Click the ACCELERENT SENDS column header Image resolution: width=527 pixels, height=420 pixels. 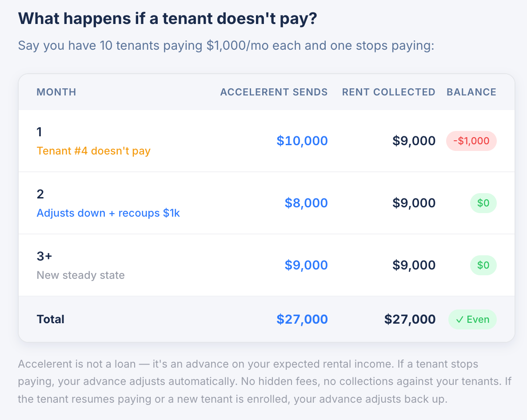274,92
